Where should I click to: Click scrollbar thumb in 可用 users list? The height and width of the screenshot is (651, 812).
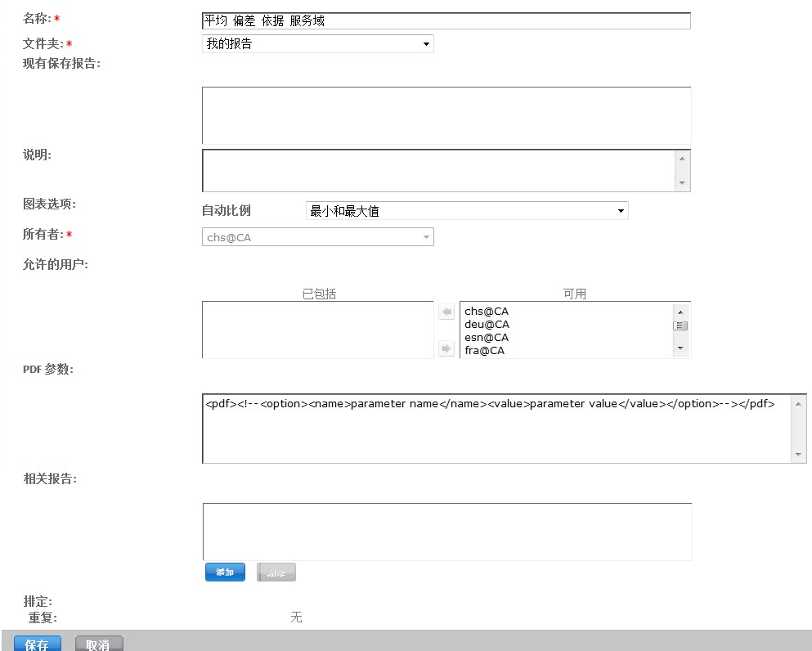680,325
